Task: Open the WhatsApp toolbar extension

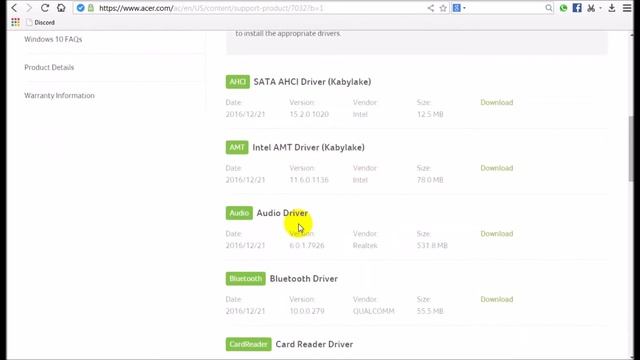Action: coord(563,8)
